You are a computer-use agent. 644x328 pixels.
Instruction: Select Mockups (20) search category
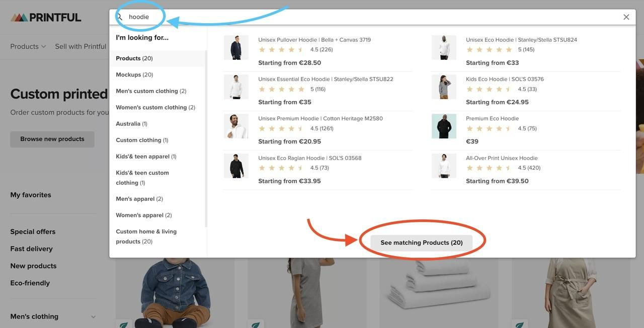[x=134, y=74]
